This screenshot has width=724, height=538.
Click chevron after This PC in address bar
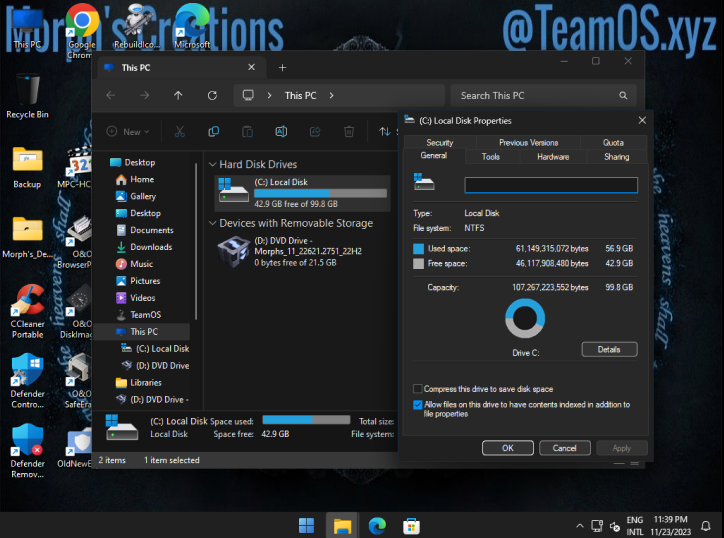coord(332,95)
